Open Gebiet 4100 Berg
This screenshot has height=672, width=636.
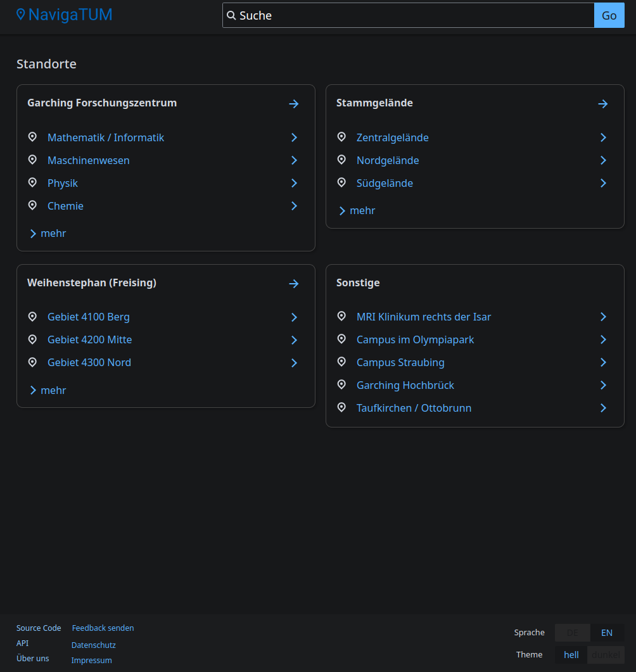(x=89, y=317)
